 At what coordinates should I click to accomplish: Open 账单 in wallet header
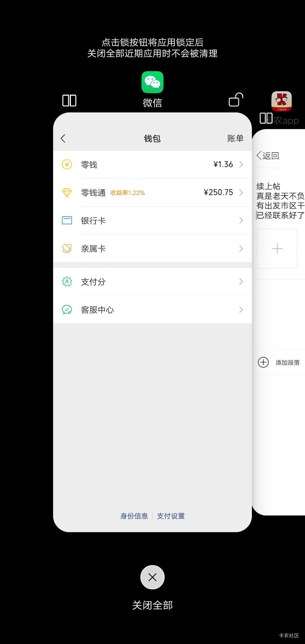[x=235, y=138]
